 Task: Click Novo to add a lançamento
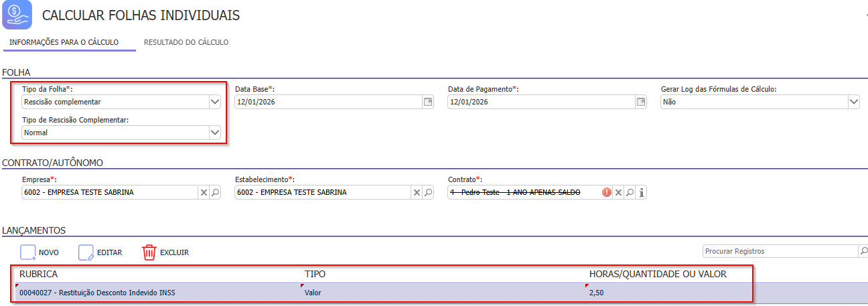click(40, 252)
